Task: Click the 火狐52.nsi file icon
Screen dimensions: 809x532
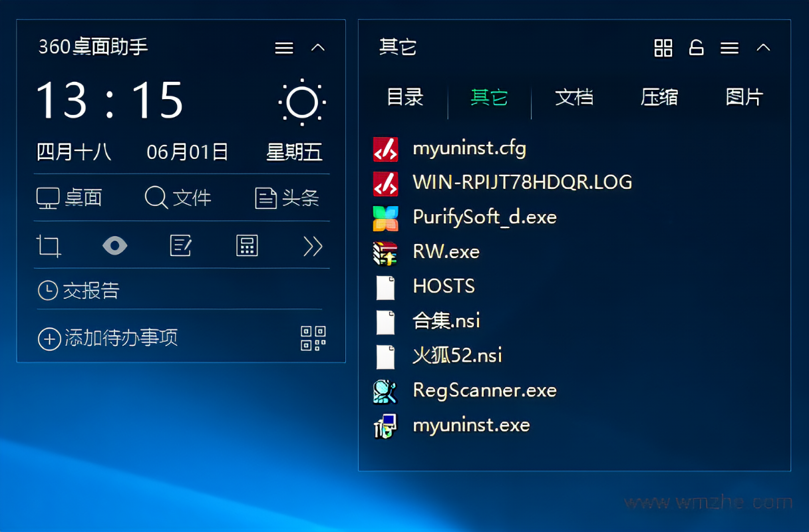Action: [386, 356]
